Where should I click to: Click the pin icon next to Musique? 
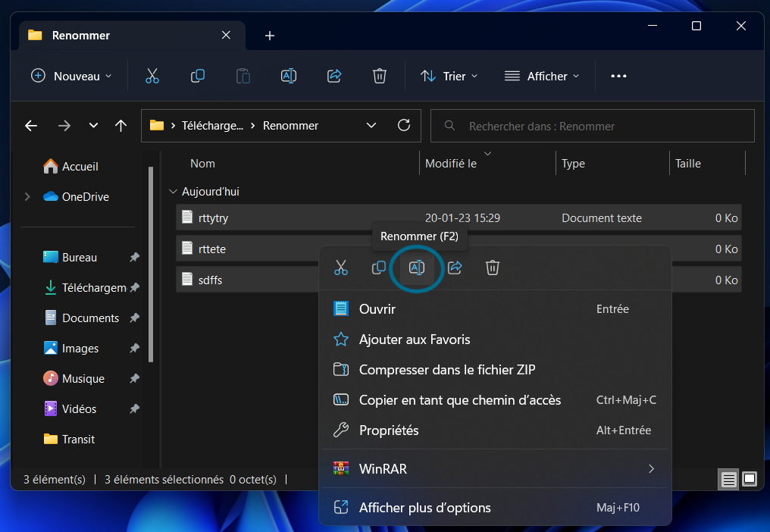point(134,378)
